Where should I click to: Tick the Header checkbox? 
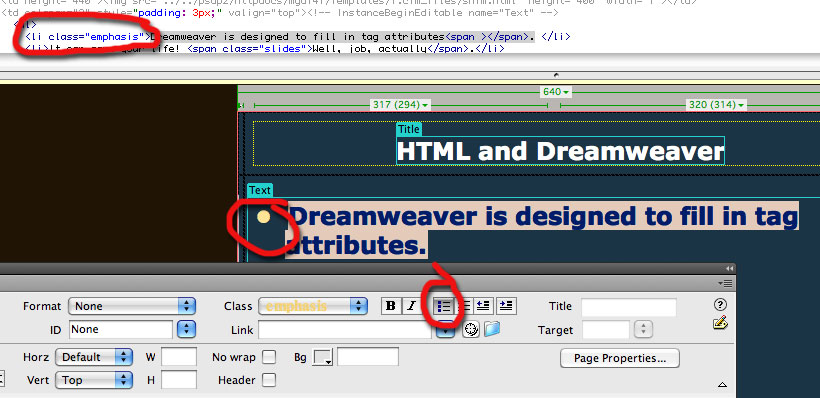pos(269,380)
